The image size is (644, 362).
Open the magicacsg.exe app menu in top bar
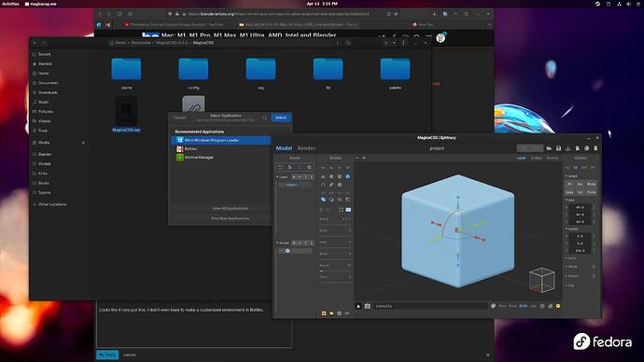41,4
